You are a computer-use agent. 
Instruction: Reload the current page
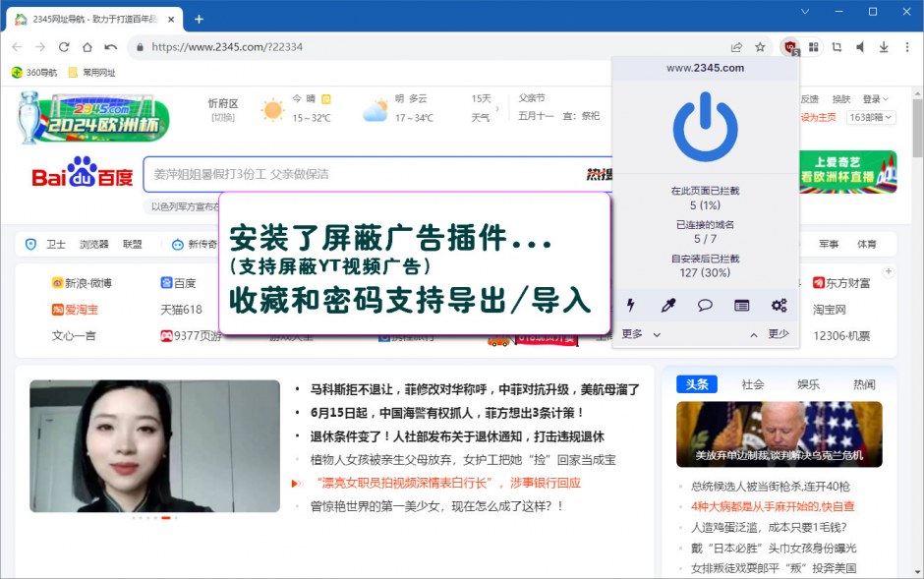click(64, 47)
